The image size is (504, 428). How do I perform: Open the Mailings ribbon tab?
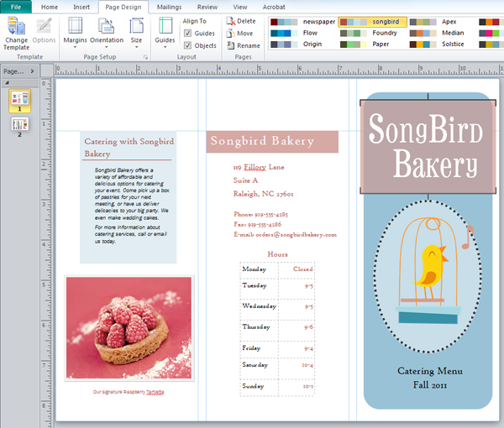click(x=169, y=6)
